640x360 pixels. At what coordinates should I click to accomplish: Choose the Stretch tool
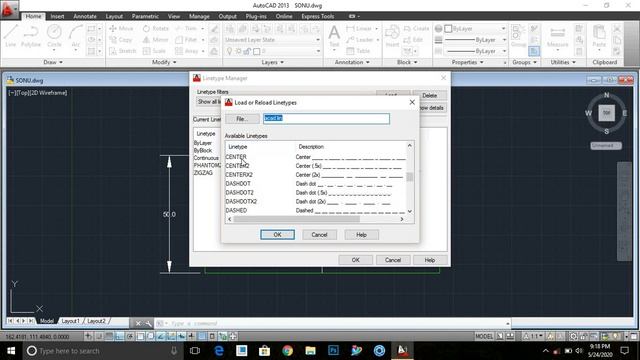coord(122,51)
